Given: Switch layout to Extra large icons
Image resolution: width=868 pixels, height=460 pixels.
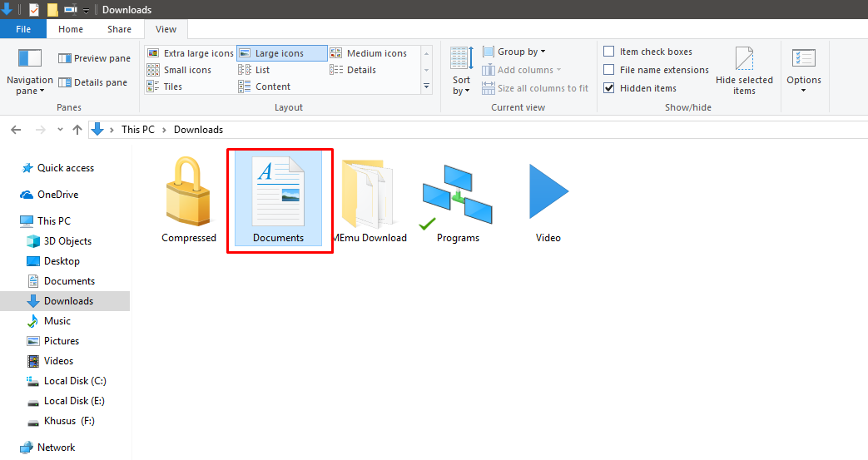Looking at the screenshot, I should pos(191,53).
